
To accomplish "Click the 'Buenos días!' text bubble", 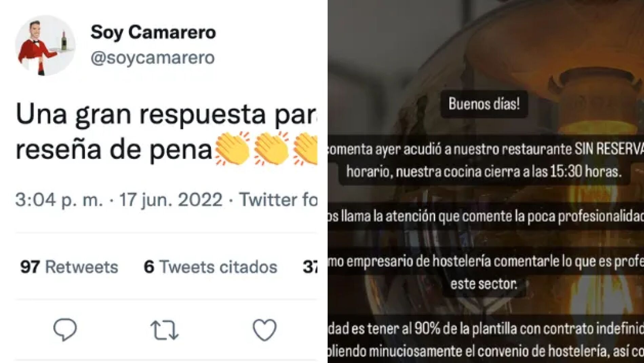I will [x=484, y=104].
